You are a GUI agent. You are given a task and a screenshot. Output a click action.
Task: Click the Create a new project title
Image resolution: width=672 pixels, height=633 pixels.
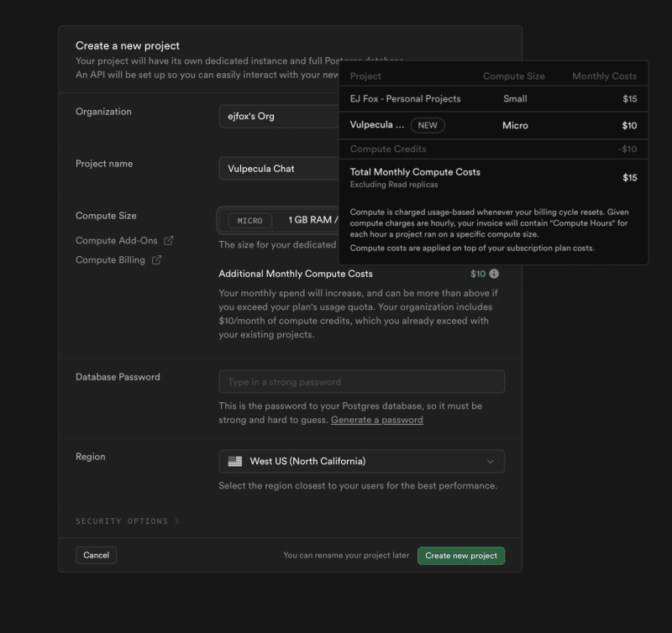(128, 46)
